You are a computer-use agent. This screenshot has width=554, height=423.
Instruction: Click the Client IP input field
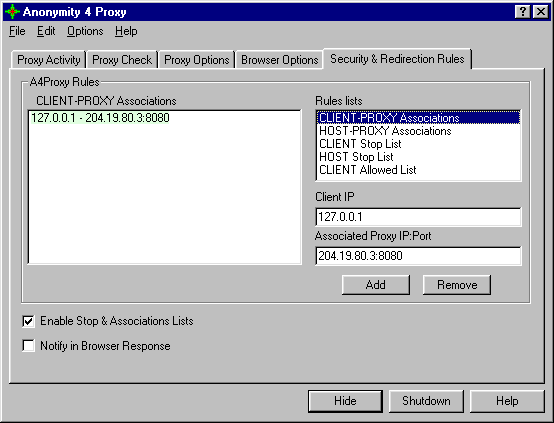point(418,217)
